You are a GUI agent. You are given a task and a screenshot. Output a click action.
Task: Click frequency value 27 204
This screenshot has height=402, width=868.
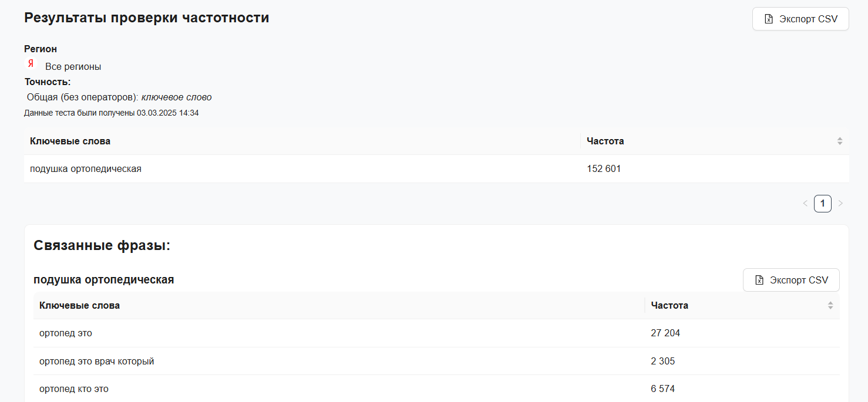pos(665,333)
